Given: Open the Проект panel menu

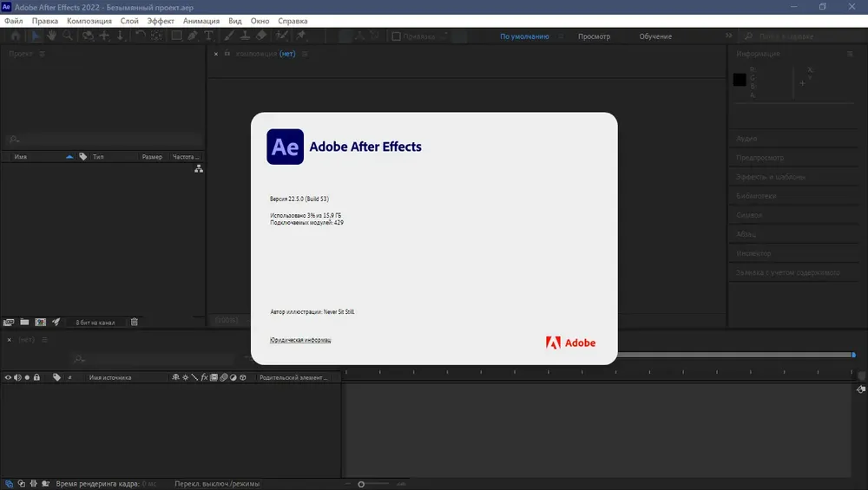Looking at the screenshot, I should 42,54.
